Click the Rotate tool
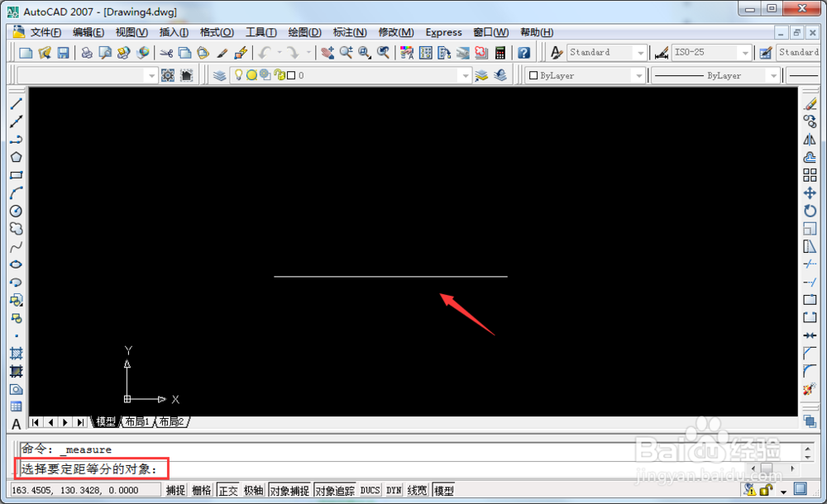Viewport: 827px width, 504px height. tap(810, 211)
